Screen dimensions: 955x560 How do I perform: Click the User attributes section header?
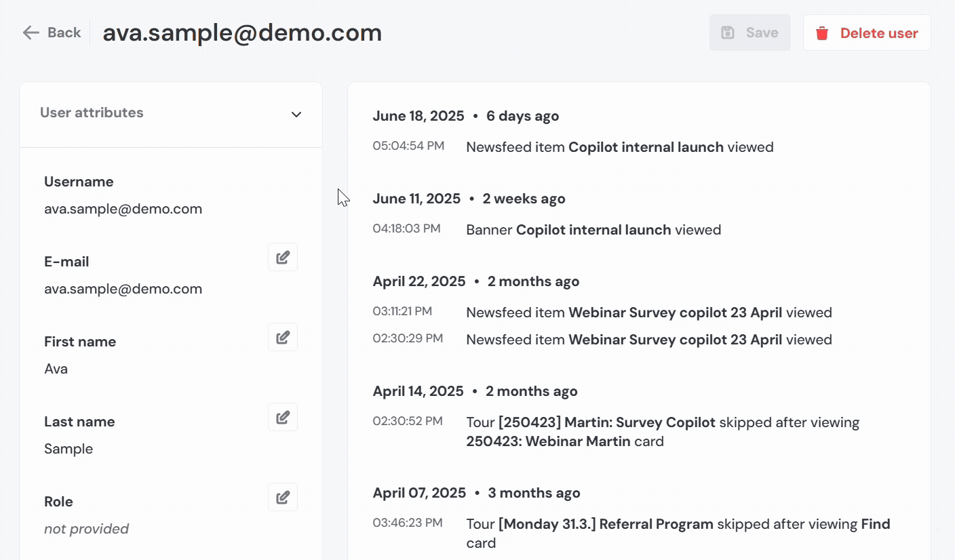[92, 113]
